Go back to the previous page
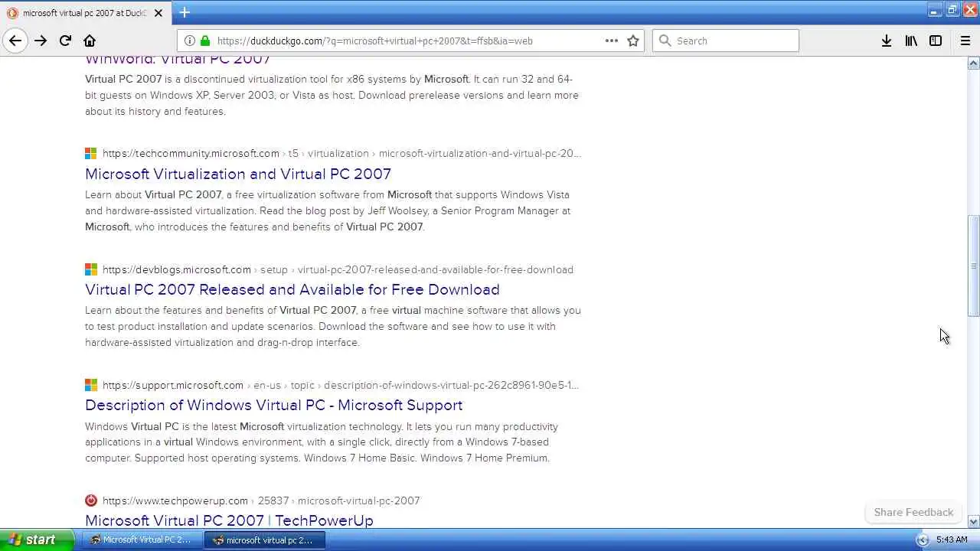Image resolution: width=980 pixels, height=551 pixels. 15,41
